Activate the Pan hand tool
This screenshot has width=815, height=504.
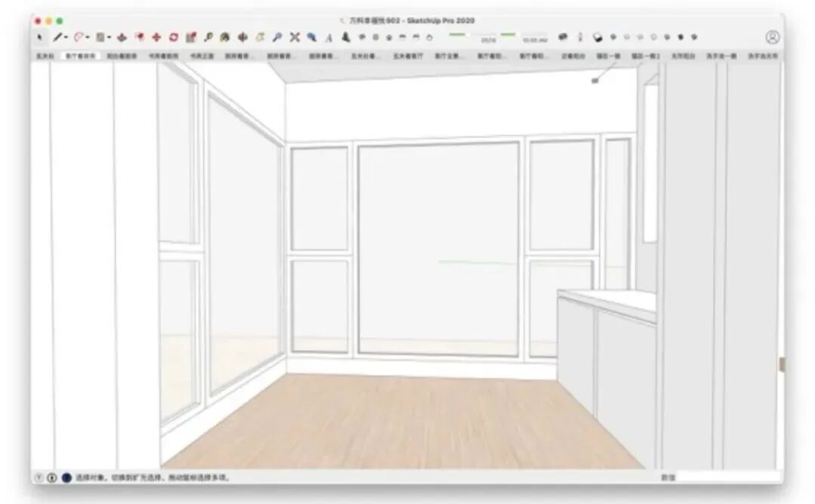[x=260, y=38]
